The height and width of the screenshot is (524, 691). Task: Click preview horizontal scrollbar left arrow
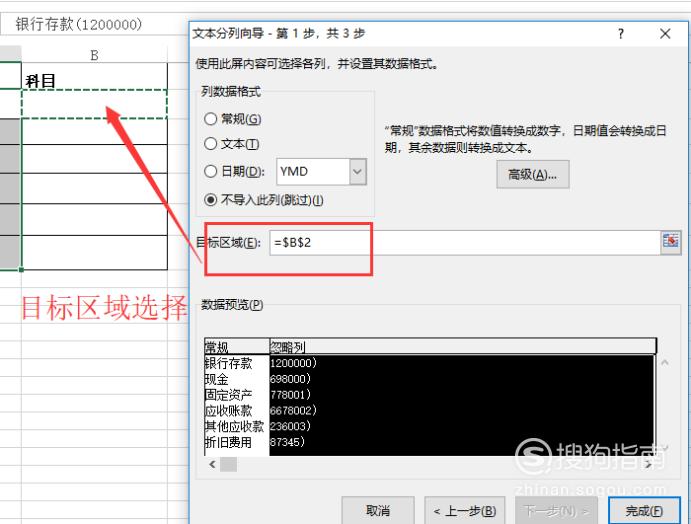pyautogui.click(x=212, y=464)
